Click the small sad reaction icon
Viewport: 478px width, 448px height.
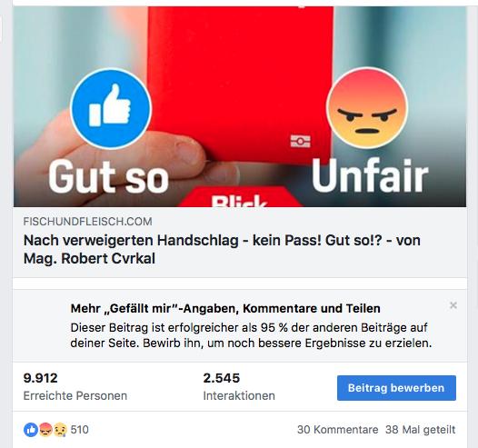pos(60,430)
